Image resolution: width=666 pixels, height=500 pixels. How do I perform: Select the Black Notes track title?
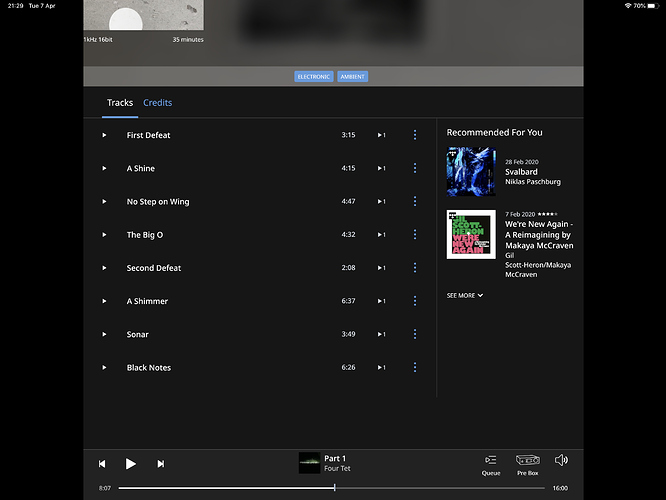click(x=149, y=367)
